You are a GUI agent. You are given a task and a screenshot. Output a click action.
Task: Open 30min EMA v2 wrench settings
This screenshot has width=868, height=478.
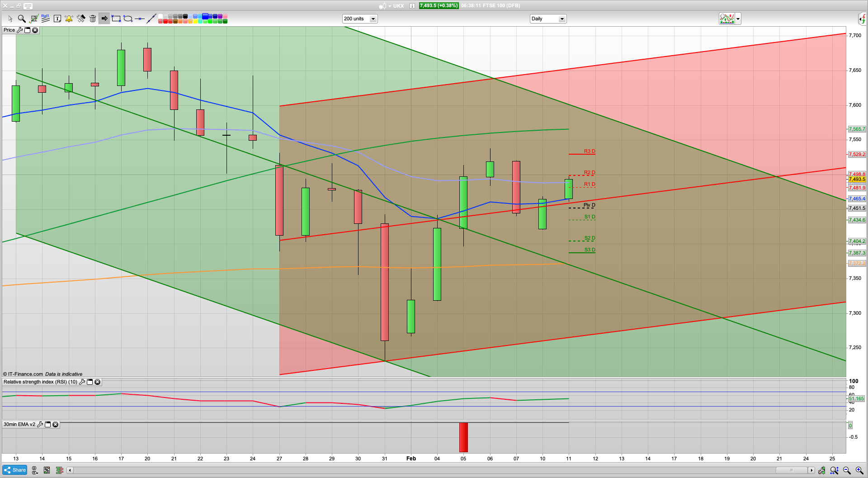tap(40, 425)
